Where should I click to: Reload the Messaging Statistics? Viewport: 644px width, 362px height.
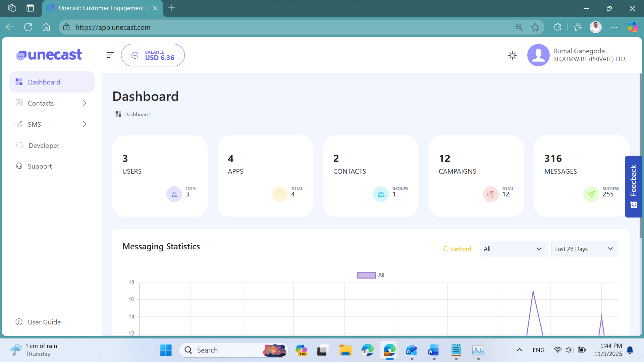[x=457, y=249]
